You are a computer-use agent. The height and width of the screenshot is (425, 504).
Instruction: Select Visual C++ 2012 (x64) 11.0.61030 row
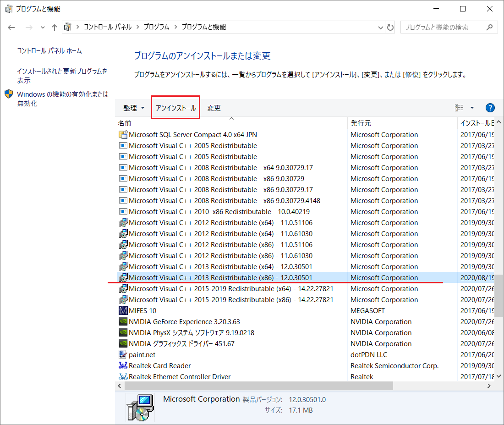tap(305, 233)
